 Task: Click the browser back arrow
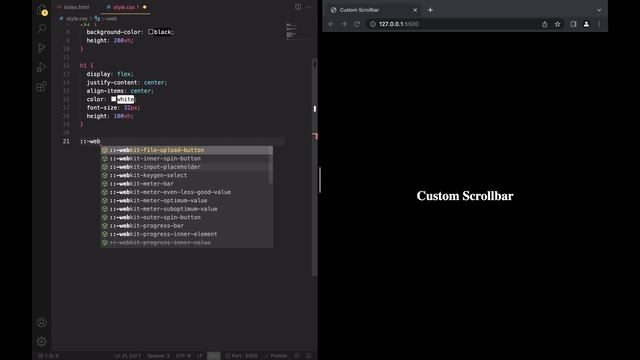(x=331, y=24)
